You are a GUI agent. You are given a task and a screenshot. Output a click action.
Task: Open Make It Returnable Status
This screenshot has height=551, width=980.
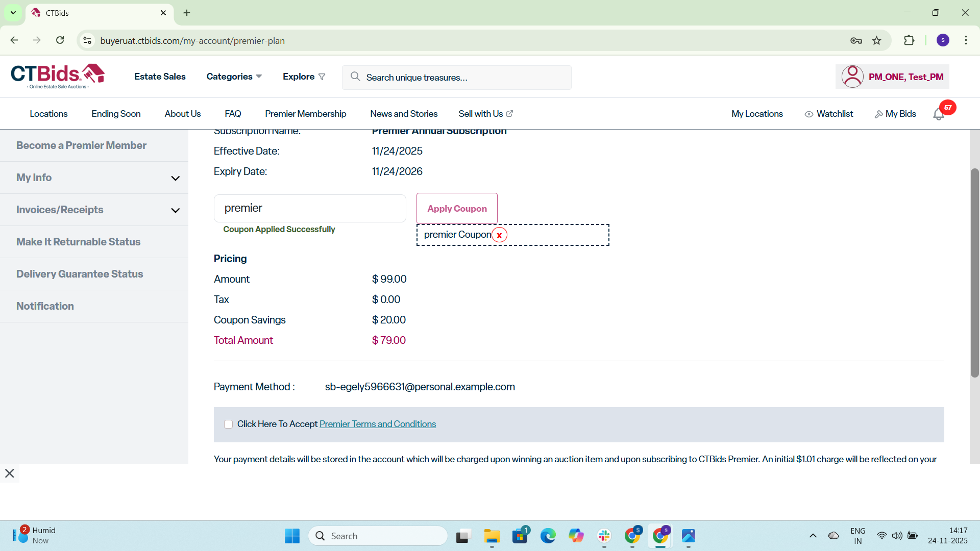coord(78,242)
